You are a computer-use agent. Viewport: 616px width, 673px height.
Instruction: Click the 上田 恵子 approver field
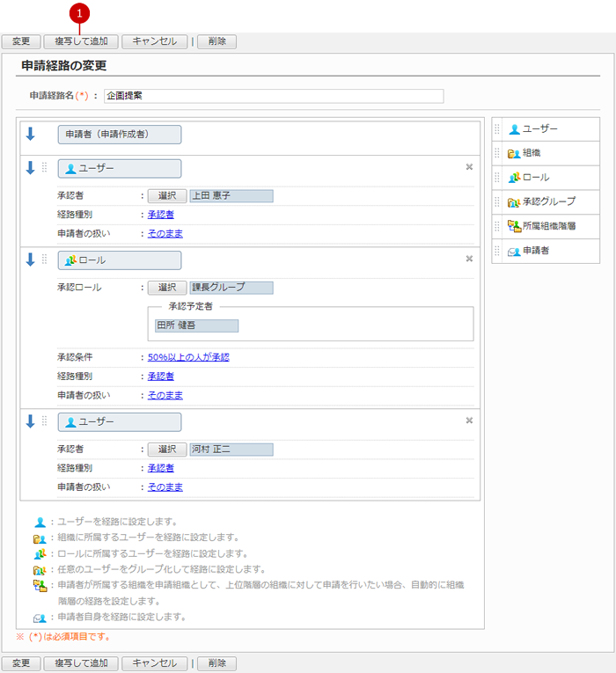(231, 196)
